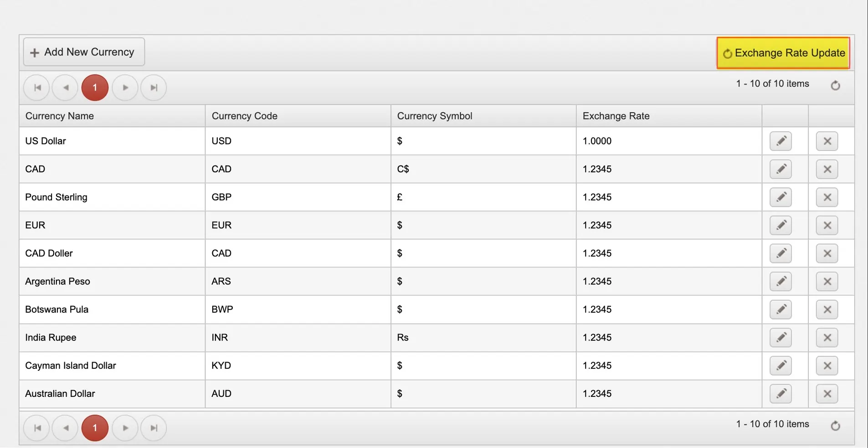868x448 pixels.
Task: Go to previous page in bottom pager
Action: point(66,428)
